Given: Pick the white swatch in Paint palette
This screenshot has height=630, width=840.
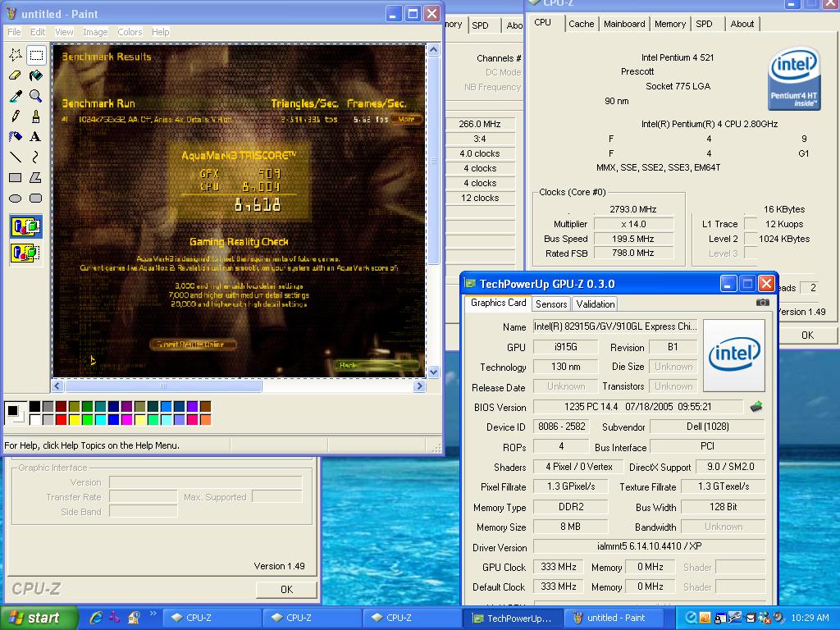Looking at the screenshot, I should tap(34, 419).
